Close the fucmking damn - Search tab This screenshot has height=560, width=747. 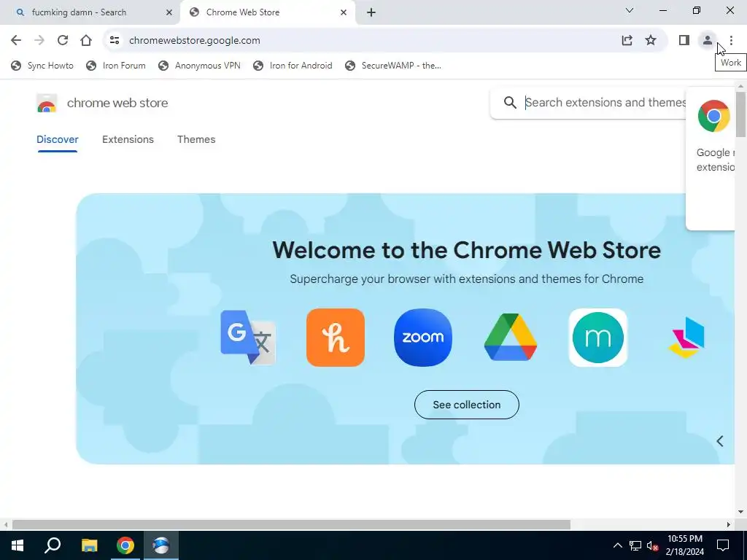169,13
